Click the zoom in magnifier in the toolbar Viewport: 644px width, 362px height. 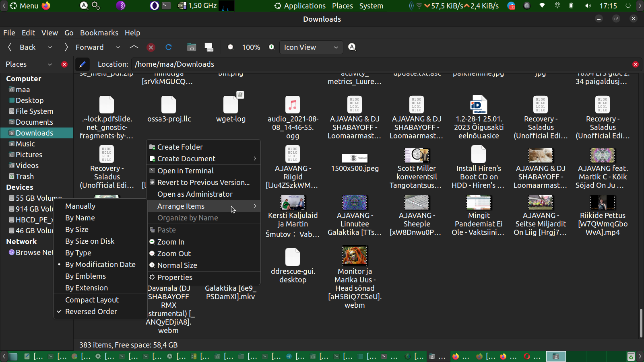pyautogui.click(x=272, y=47)
